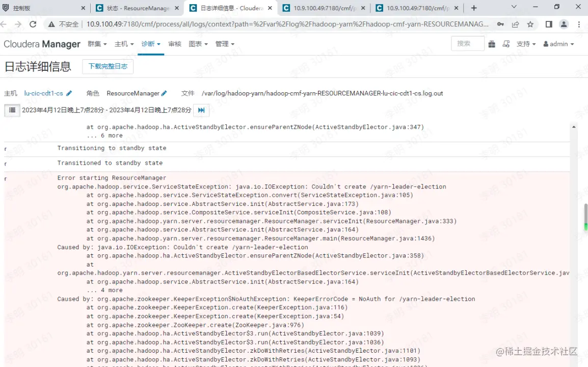Expand the 图表 menu
The width and height of the screenshot is (588, 367).
pos(198,44)
